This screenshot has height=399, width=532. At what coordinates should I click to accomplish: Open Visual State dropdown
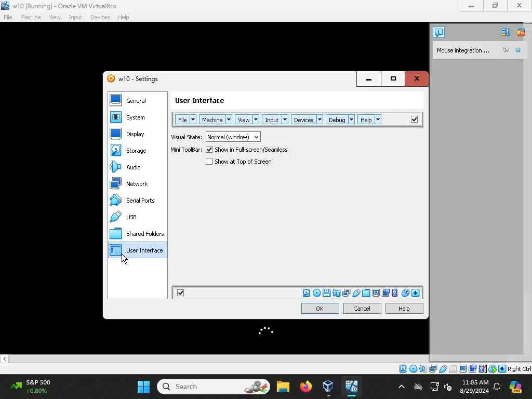click(233, 137)
